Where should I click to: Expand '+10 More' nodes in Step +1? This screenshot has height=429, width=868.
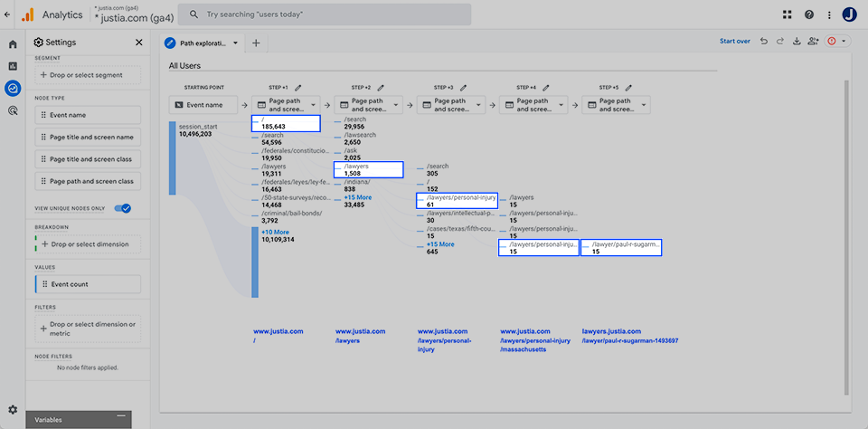tap(275, 232)
